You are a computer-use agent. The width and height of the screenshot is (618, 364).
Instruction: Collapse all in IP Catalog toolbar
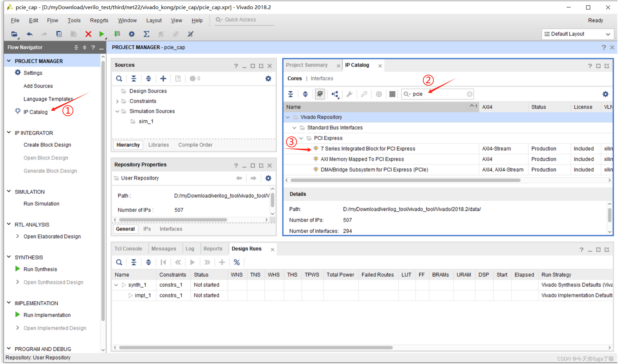coord(291,94)
